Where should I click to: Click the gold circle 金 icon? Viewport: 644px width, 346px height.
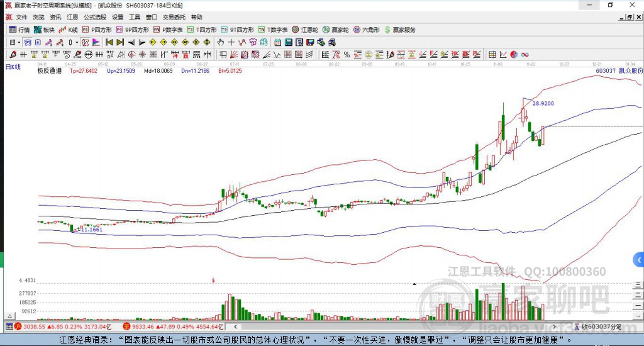coord(369,55)
